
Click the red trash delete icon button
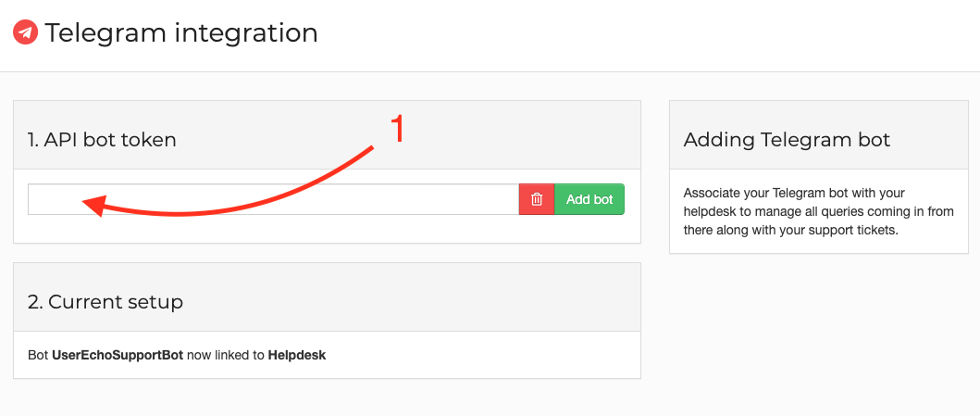pos(536,199)
